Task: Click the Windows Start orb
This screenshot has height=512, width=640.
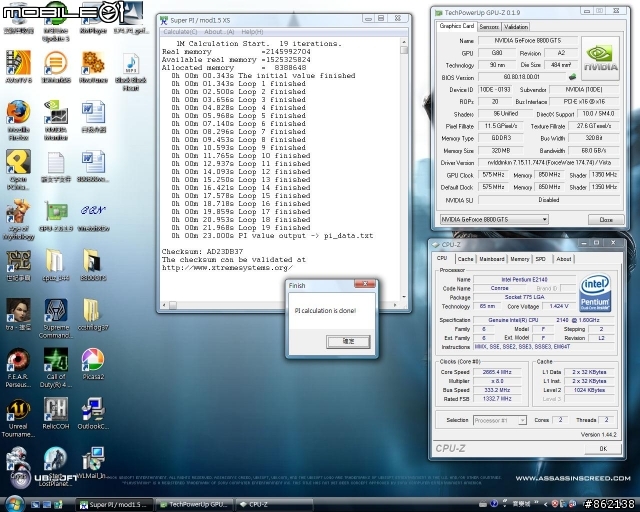Action: (x=15, y=504)
